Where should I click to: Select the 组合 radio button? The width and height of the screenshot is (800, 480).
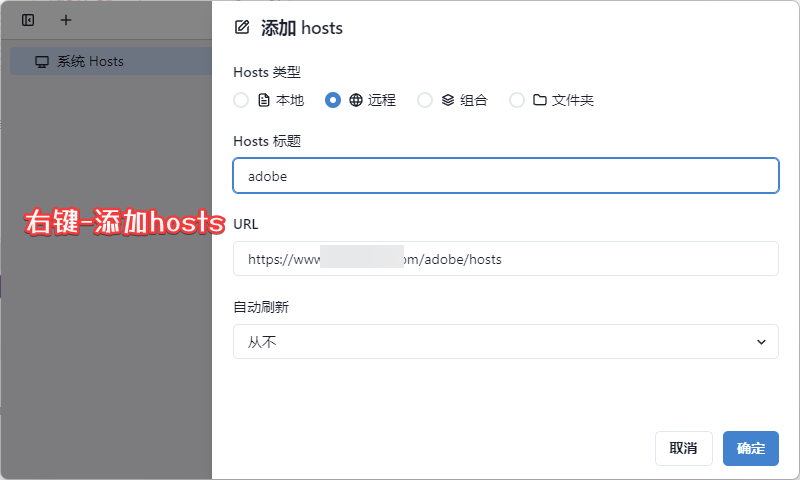point(424,100)
